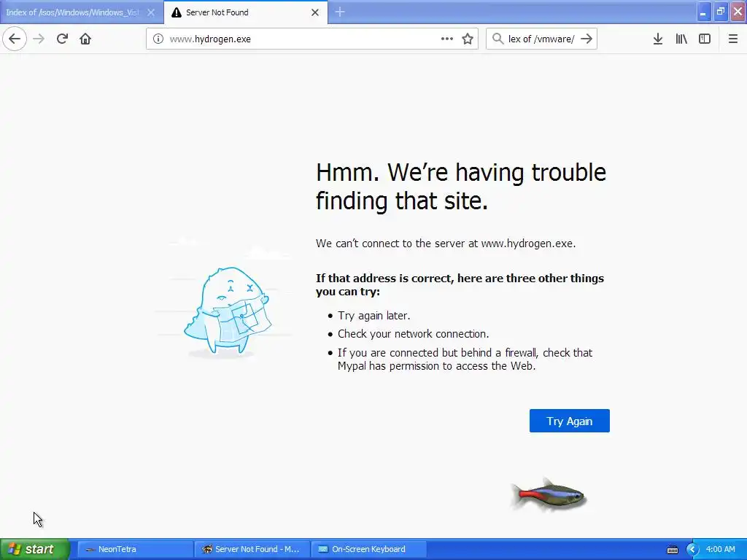Viewport: 747px width, 560px height.
Task: Click the Try Again button
Action: pos(569,421)
